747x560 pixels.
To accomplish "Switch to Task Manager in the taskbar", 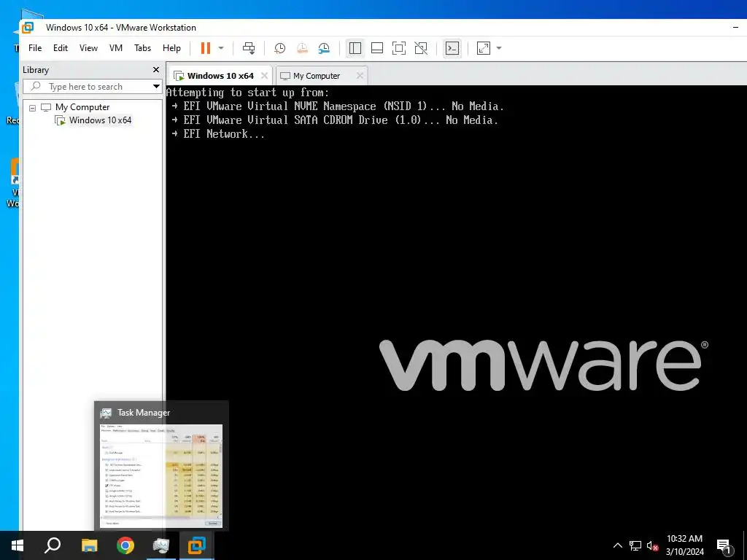I will pos(161,545).
